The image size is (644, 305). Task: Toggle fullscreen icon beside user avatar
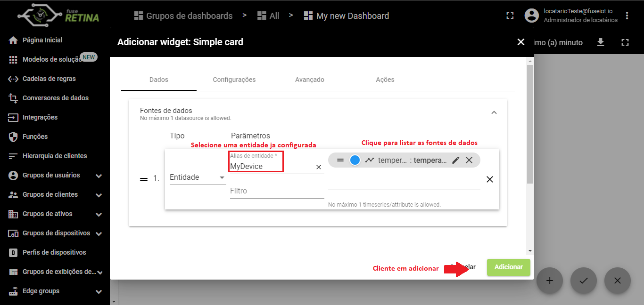point(510,16)
